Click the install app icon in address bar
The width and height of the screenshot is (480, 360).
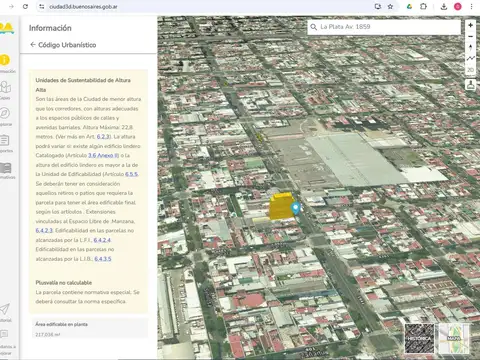(x=378, y=7)
